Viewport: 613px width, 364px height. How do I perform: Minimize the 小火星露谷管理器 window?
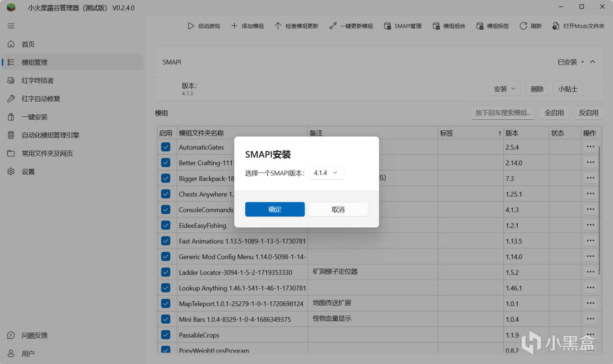click(561, 7)
